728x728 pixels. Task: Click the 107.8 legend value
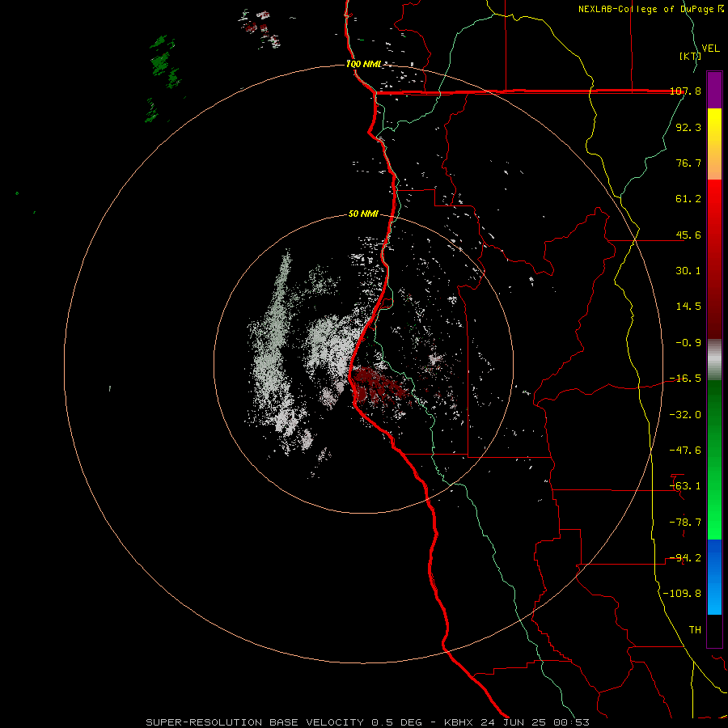686,91
